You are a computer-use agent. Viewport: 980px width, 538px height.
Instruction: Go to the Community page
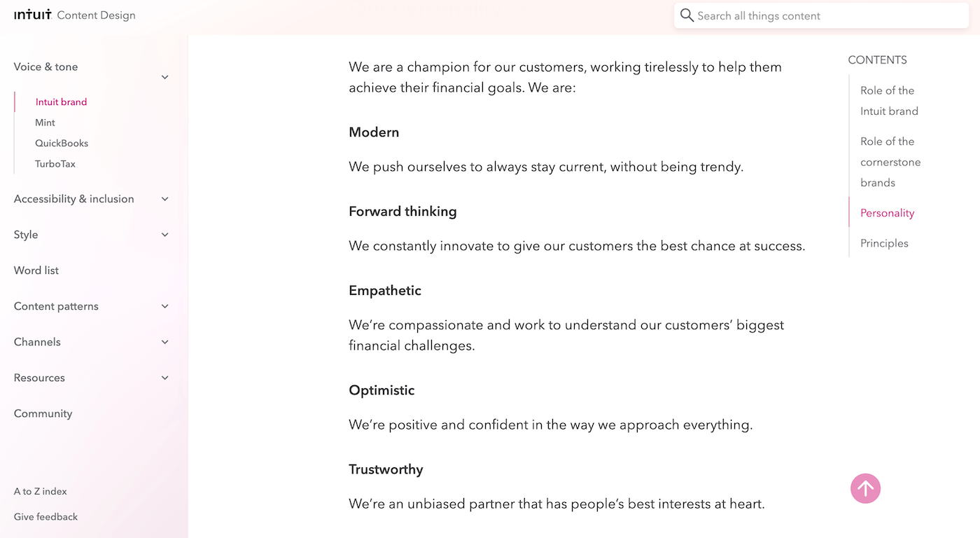pos(43,413)
